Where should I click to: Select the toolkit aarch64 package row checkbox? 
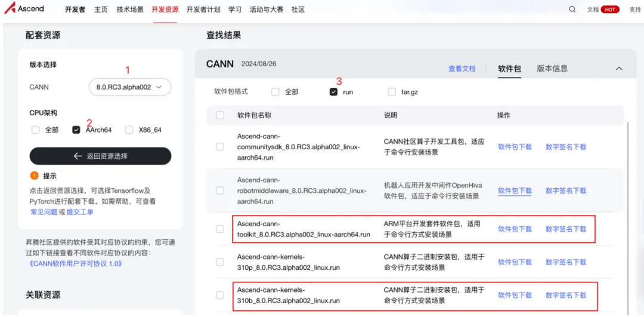point(220,229)
